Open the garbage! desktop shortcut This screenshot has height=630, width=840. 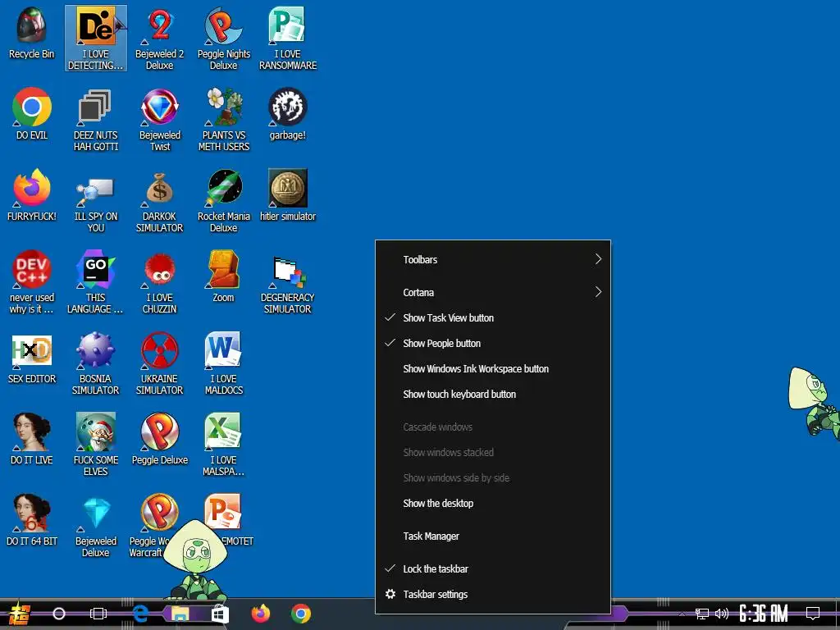click(288, 113)
